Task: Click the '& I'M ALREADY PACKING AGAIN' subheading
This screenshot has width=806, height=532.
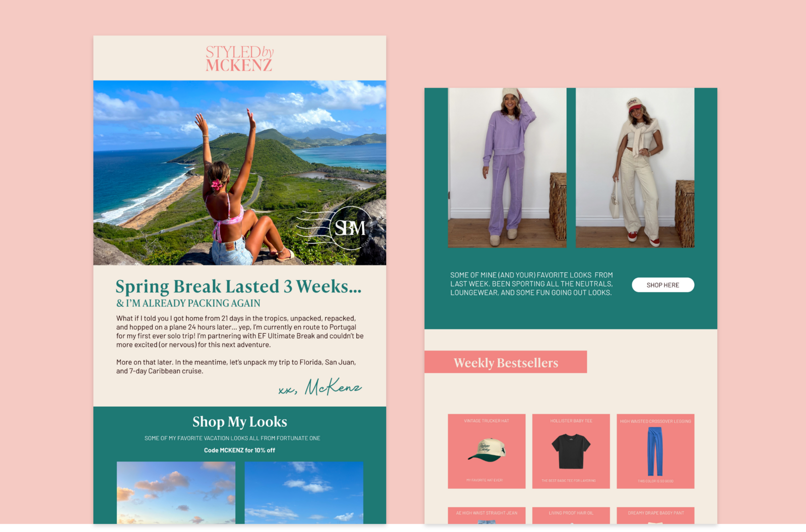Action: tap(188, 303)
